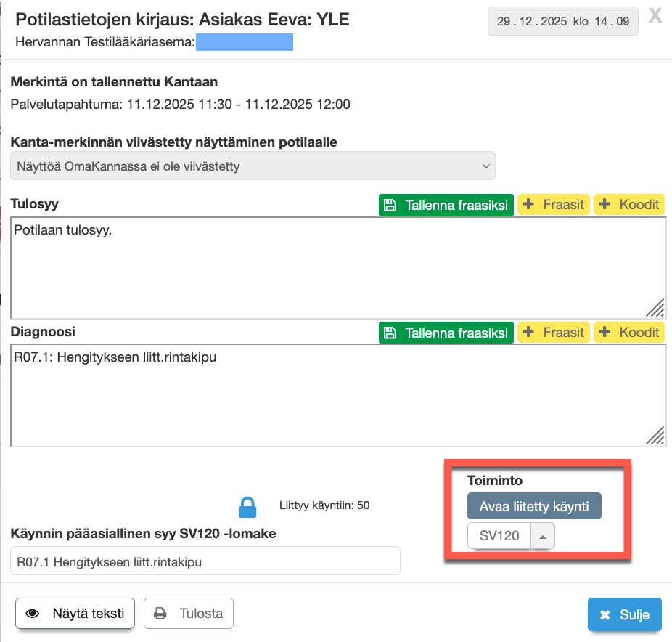This screenshot has width=672, height=642.
Task: Expand the Kanta delayed display dropdown
Action: pyautogui.click(x=253, y=166)
